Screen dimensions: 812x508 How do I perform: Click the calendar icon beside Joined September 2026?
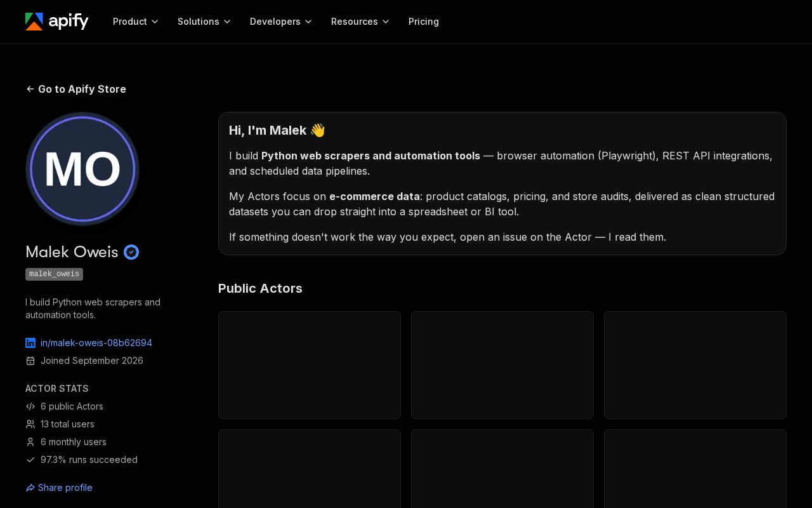[30, 361]
